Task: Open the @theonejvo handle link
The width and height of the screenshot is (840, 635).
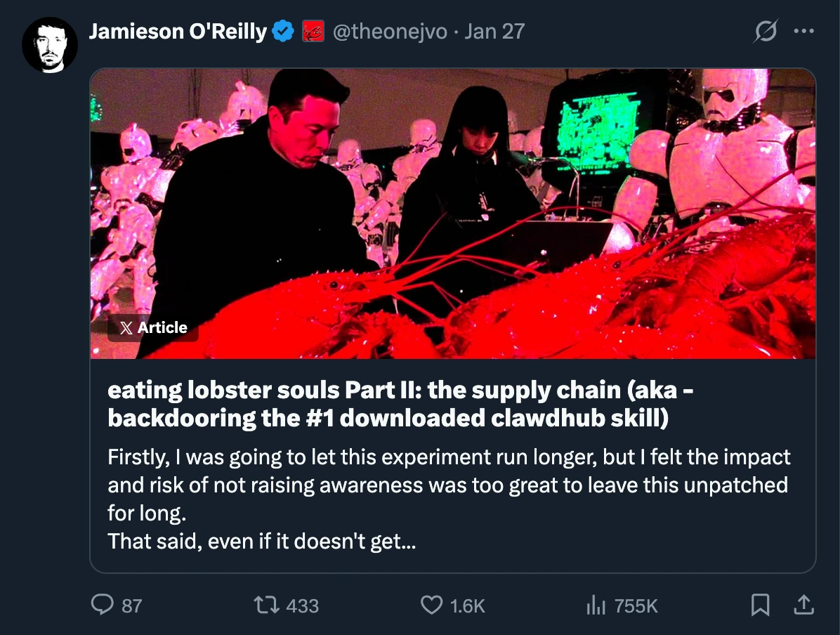Action: tap(390, 32)
